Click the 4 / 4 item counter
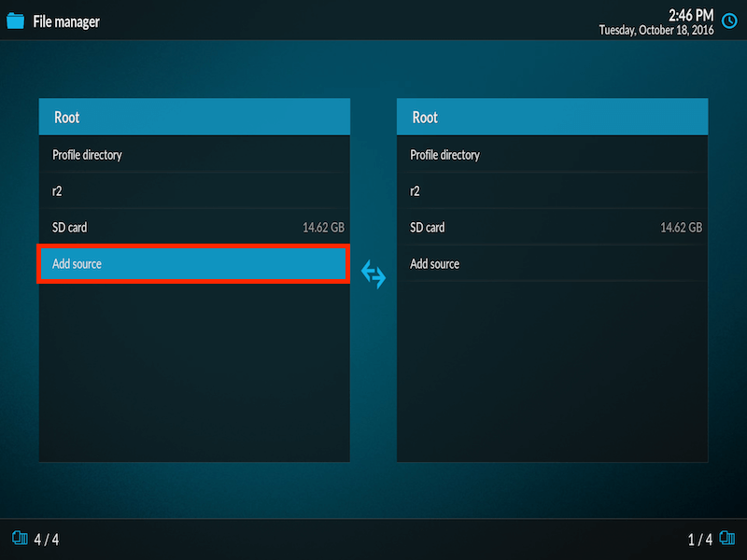The width and height of the screenshot is (747, 560). pos(47,539)
